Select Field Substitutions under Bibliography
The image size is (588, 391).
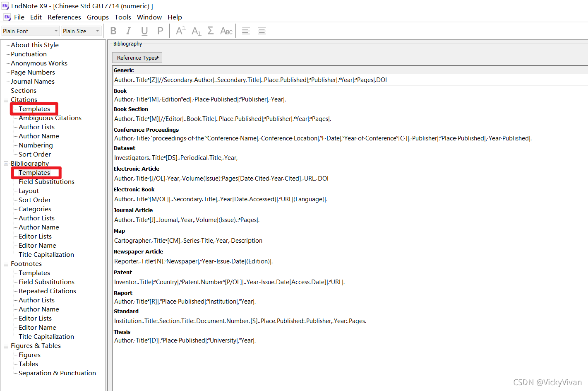click(x=46, y=181)
